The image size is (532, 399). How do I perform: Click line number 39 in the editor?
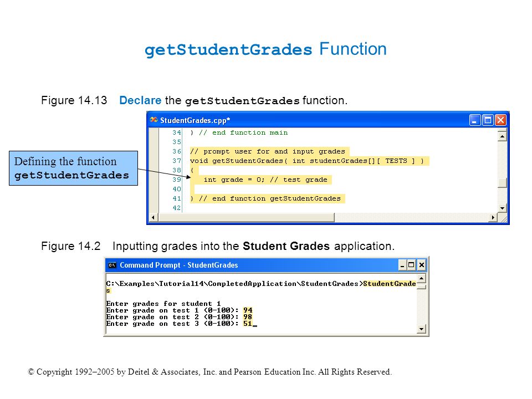click(177, 180)
